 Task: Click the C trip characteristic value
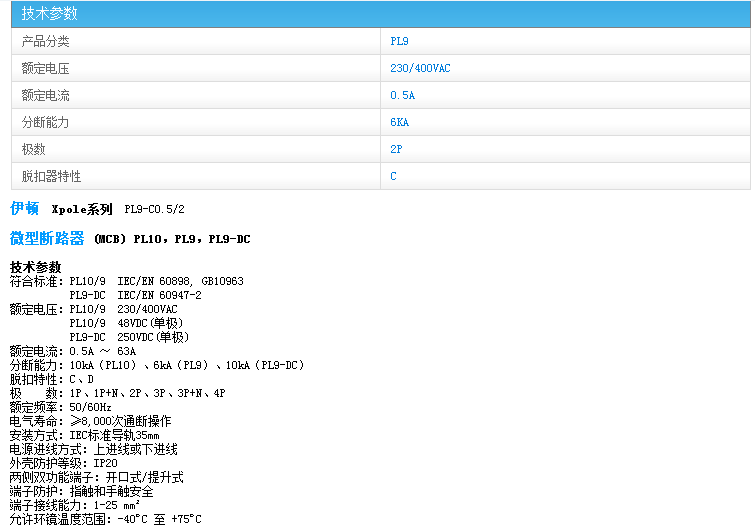(x=394, y=176)
